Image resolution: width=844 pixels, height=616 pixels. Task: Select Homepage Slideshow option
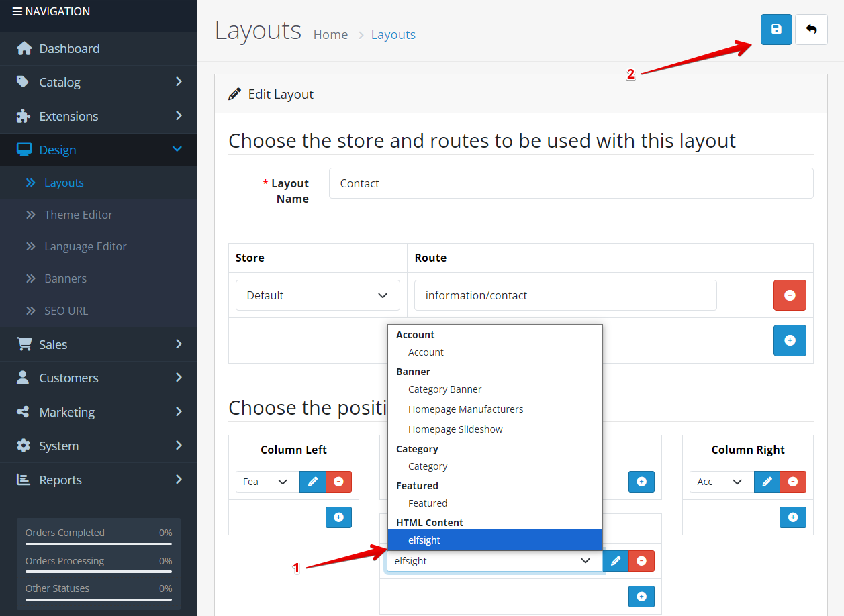pos(495,429)
